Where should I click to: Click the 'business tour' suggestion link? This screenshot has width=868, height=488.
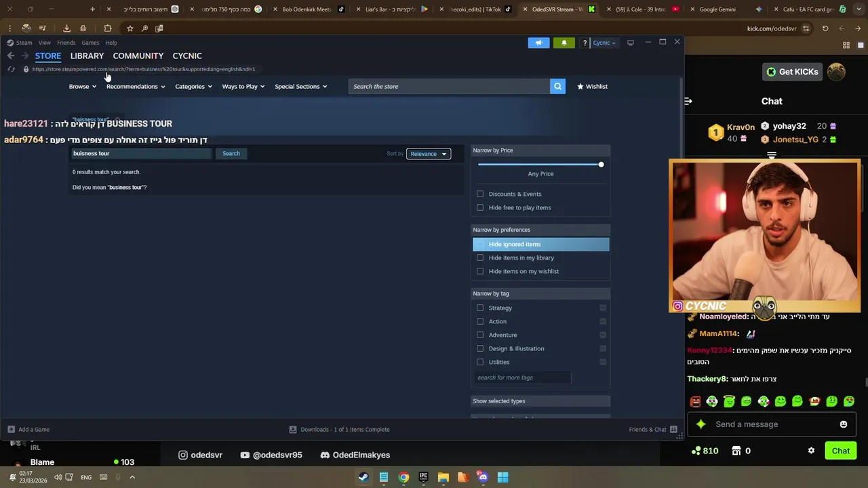pos(126,187)
